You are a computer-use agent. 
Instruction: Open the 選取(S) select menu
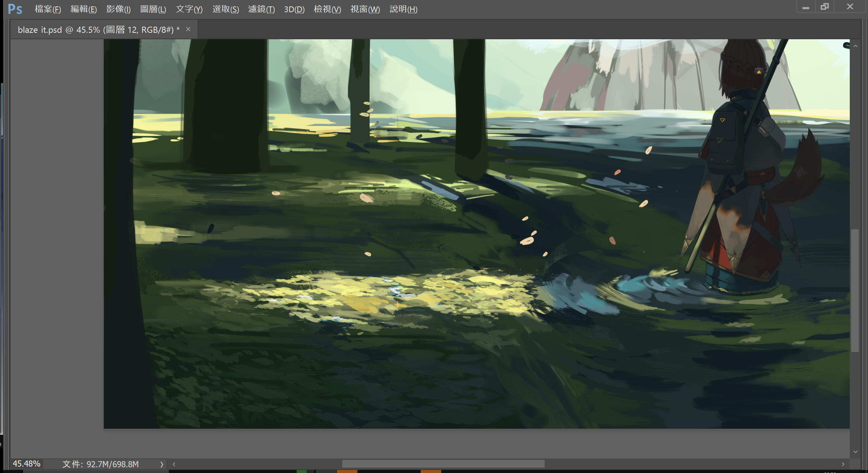tap(225, 9)
